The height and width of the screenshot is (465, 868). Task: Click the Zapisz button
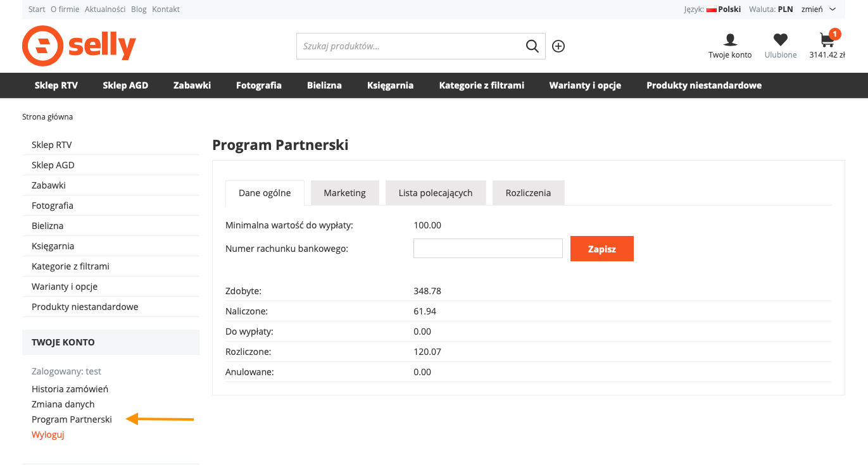click(601, 249)
